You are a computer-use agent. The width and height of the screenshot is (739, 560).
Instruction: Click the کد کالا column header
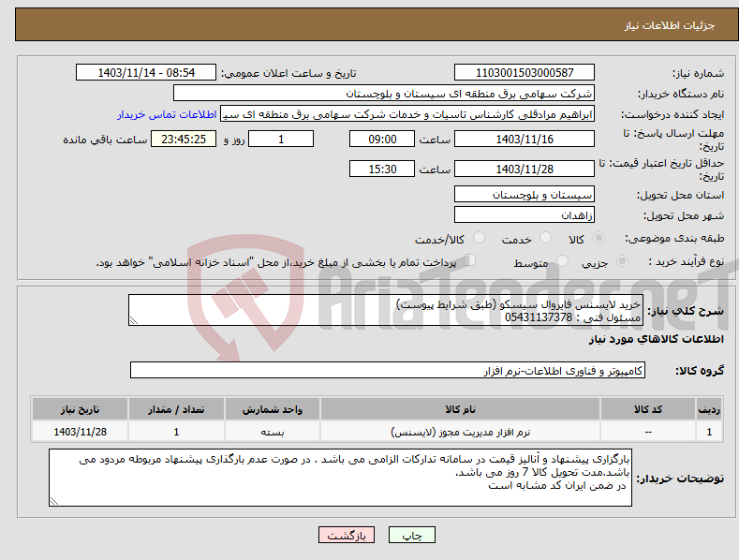tap(648, 409)
